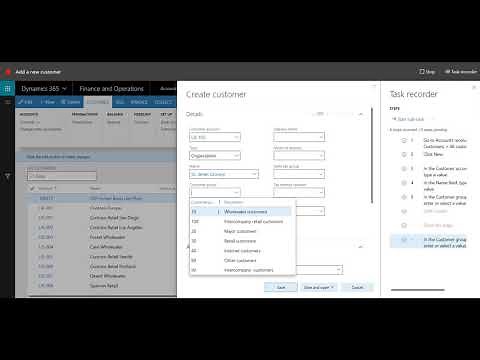Click step 5 Customer group icon
The width and height of the screenshot is (480, 360).
(404, 197)
